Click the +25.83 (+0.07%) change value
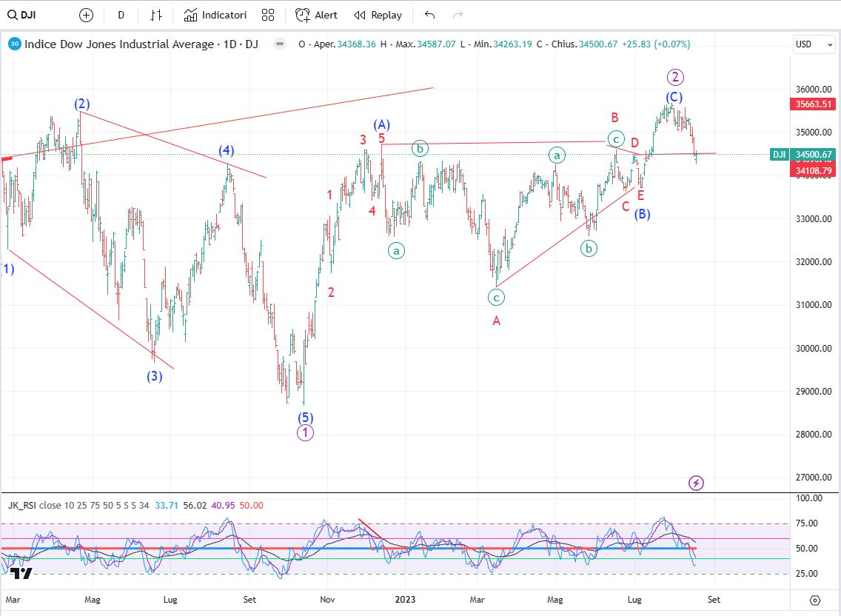841x616 pixels. pos(656,44)
